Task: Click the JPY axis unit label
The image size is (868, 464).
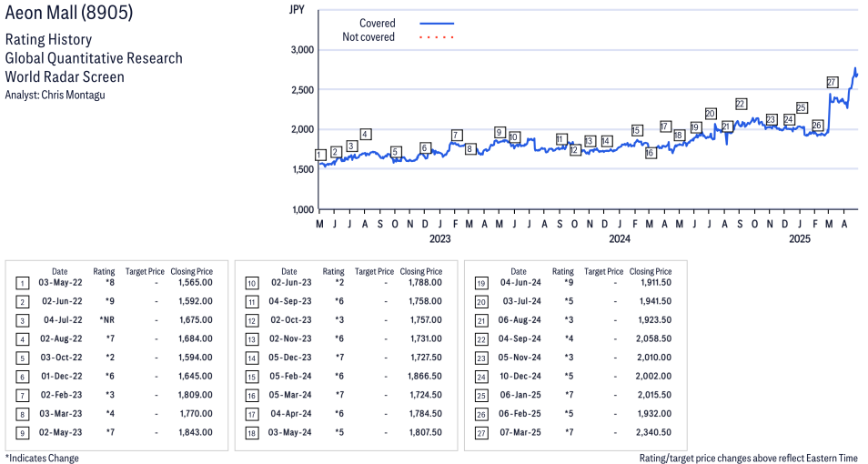Action: [x=297, y=10]
